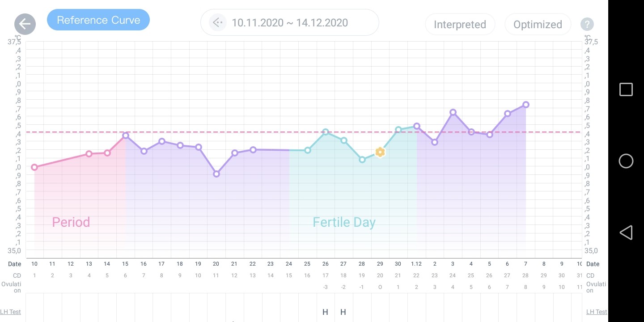
Task: Tap the peak temperature point on December 3
Action: tap(453, 112)
